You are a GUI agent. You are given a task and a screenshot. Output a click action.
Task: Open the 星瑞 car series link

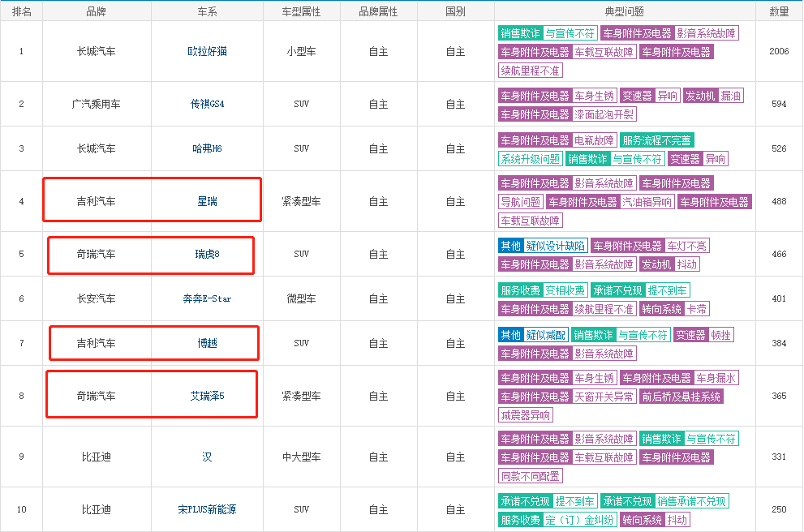click(207, 201)
